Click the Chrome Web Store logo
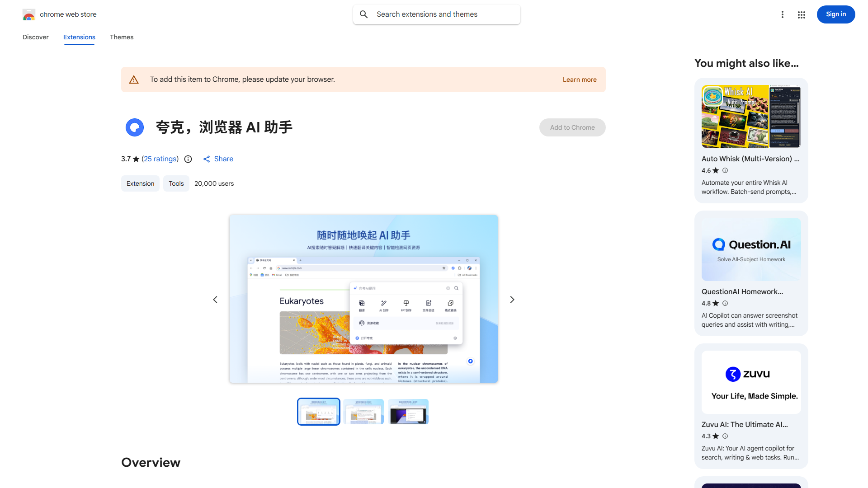Image resolution: width=868 pixels, height=488 pixels. point(29,14)
